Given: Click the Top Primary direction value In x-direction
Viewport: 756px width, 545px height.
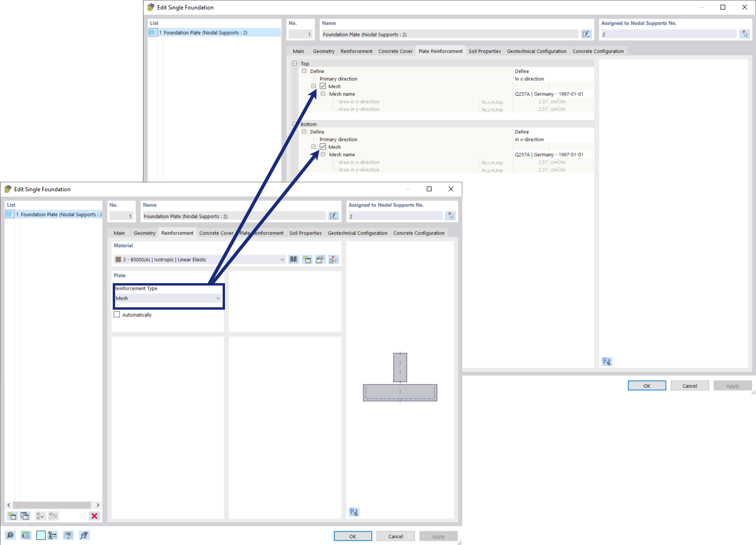Looking at the screenshot, I should click(529, 79).
